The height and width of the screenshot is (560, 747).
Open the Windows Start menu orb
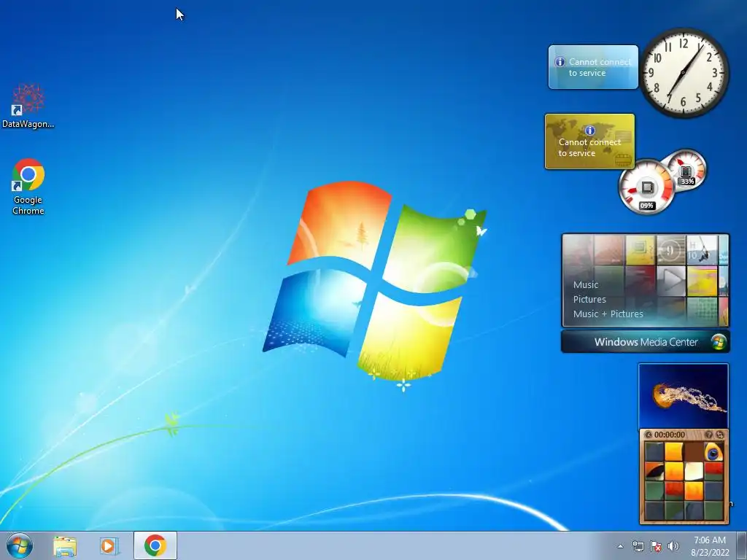[x=20, y=545]
